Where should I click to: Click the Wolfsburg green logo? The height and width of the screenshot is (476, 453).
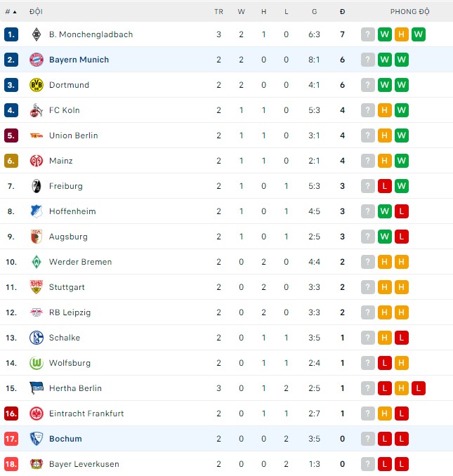pos(37,363)
